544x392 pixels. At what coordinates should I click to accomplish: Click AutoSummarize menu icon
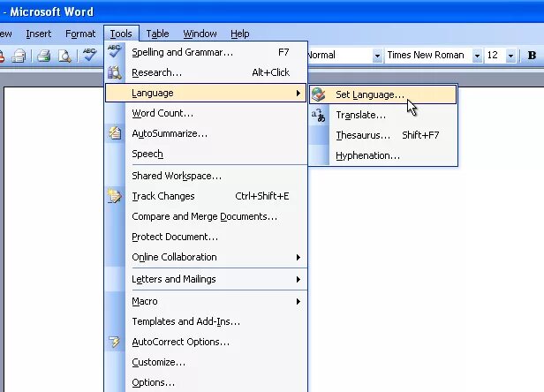pos(115,133)
